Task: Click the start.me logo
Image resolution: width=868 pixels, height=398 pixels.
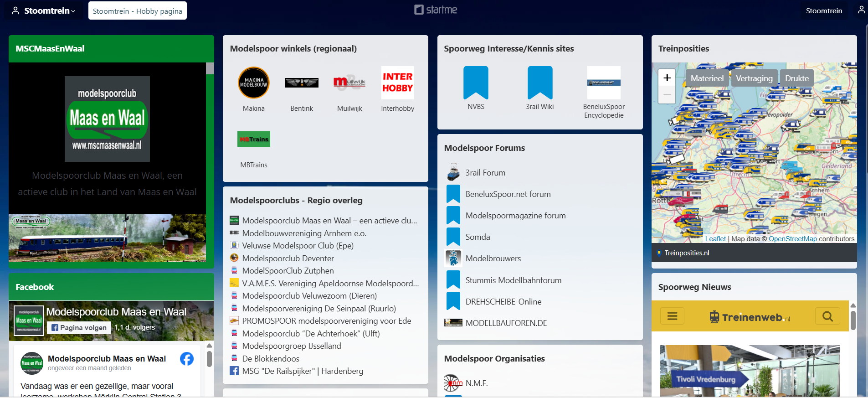Action: point(436,10)
